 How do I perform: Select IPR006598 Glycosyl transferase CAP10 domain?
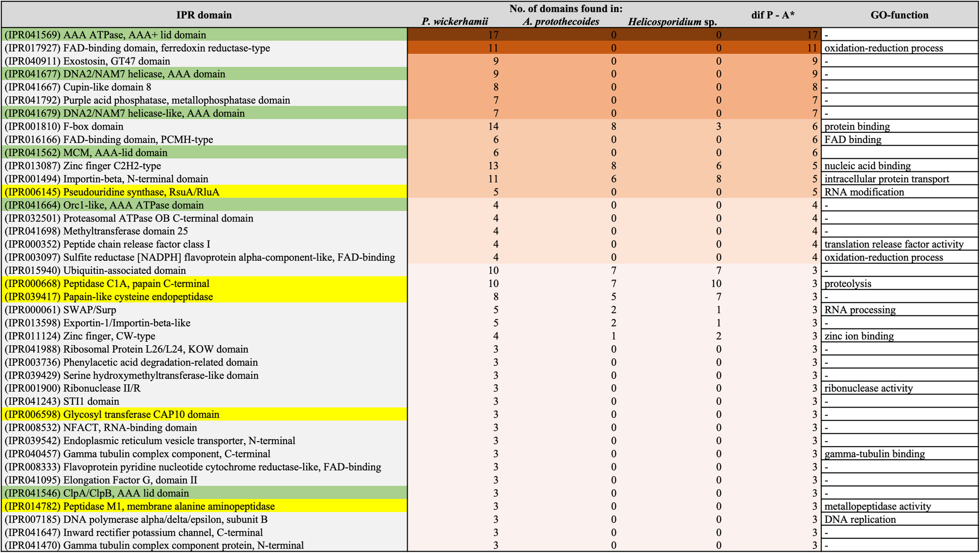tap(204, 414)
